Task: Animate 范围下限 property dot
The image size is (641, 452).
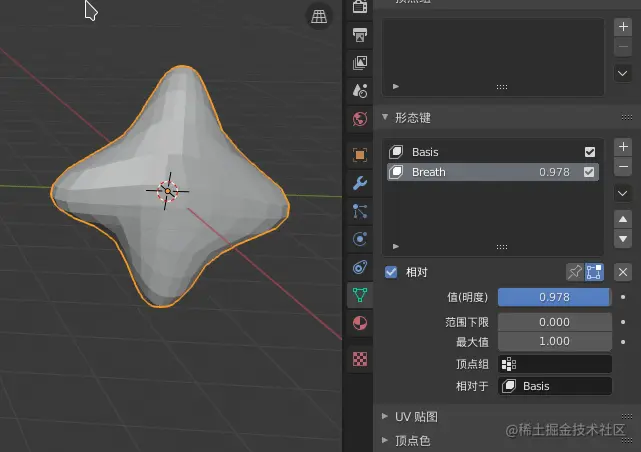Action: click(623, 322)
